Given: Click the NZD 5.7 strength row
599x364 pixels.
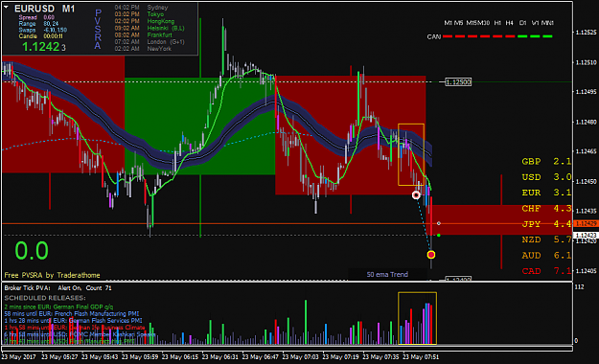Looking at the screenshot, I should click(546, 239).
